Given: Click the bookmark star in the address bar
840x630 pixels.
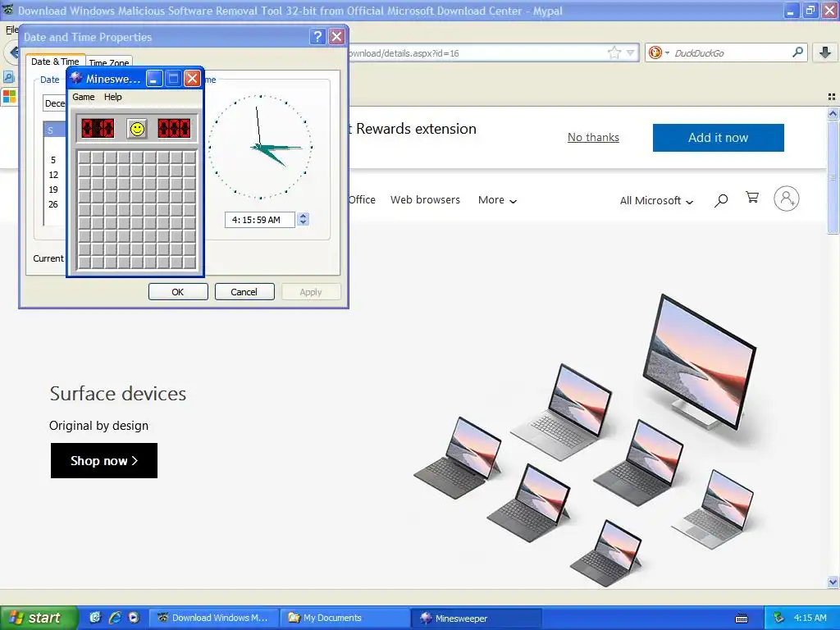Looking at the screenshot, I should 614,52.
